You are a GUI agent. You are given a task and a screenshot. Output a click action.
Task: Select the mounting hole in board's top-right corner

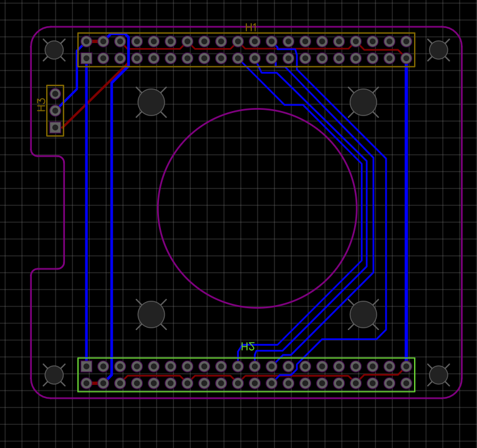tap(438, 50)
